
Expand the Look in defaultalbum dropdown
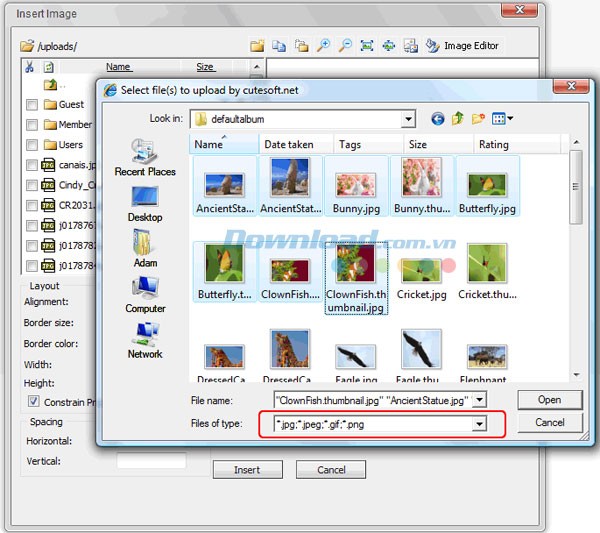click(x=408, y=119)
